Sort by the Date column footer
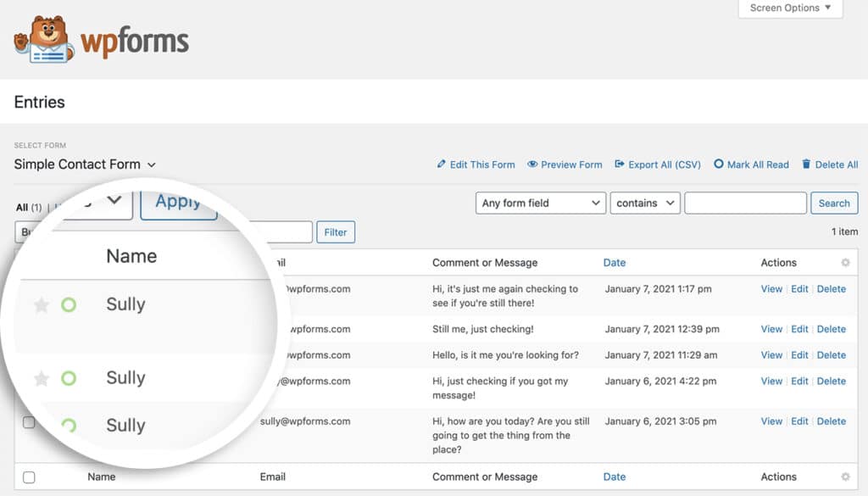 [615, 476]
